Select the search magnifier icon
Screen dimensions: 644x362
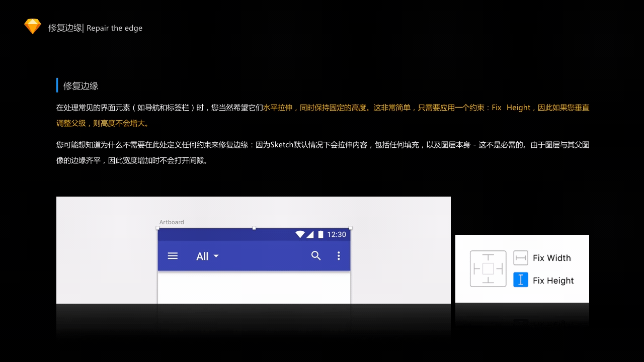(x=316, y=256)
